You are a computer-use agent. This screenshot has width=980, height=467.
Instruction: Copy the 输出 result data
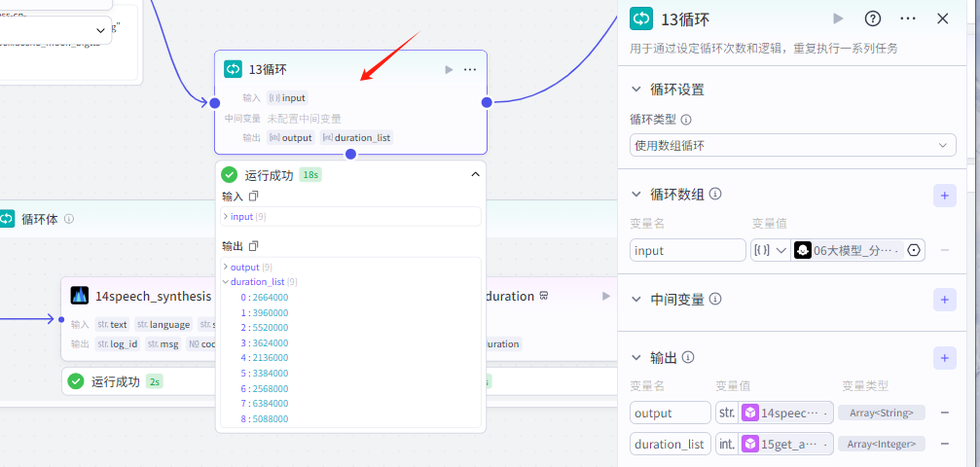click(253, 246)
